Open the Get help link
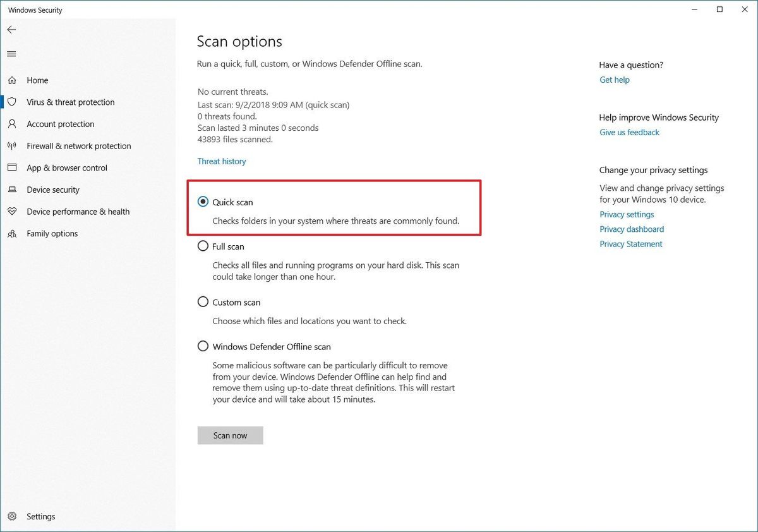758x532 pixels. pyautogui.click(x=614, y=80)
